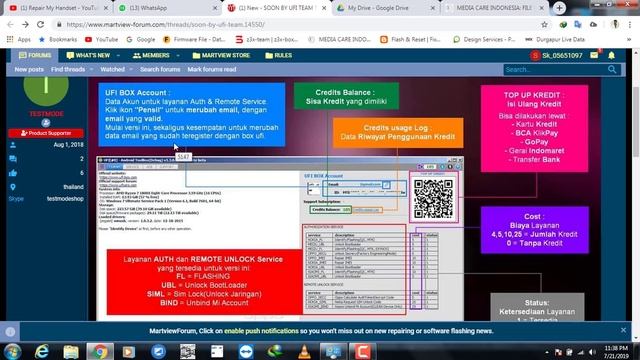Image resolution: width=640 pixels, height=360 pixels.
Task: Click Mark forums read
Action: click(x=212, y=69)
